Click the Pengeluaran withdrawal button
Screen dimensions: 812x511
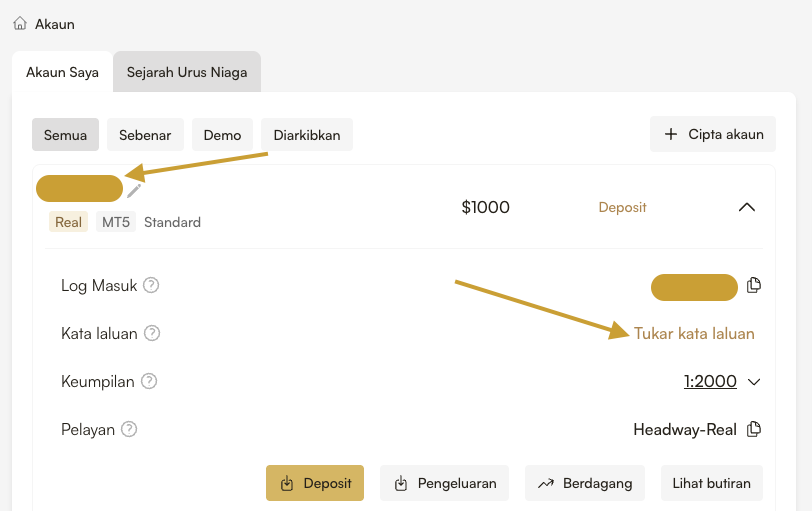[x=446, y=483]
